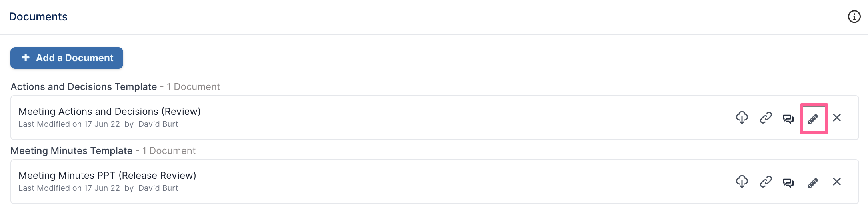
Task: Open comments for Meeting Minutes PPT document
Action: click(788, 183)
